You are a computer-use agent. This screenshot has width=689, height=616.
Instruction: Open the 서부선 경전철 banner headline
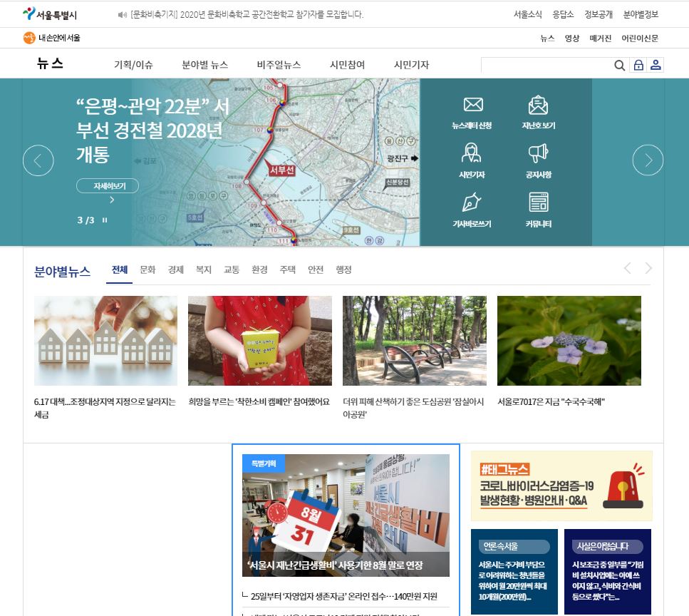coord(152,130)
